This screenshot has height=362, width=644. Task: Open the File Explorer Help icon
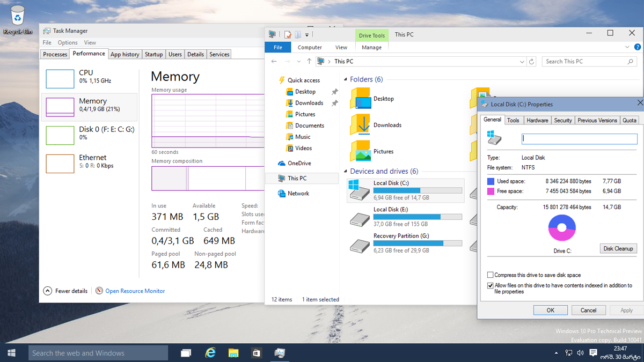[x=638, y=47]
